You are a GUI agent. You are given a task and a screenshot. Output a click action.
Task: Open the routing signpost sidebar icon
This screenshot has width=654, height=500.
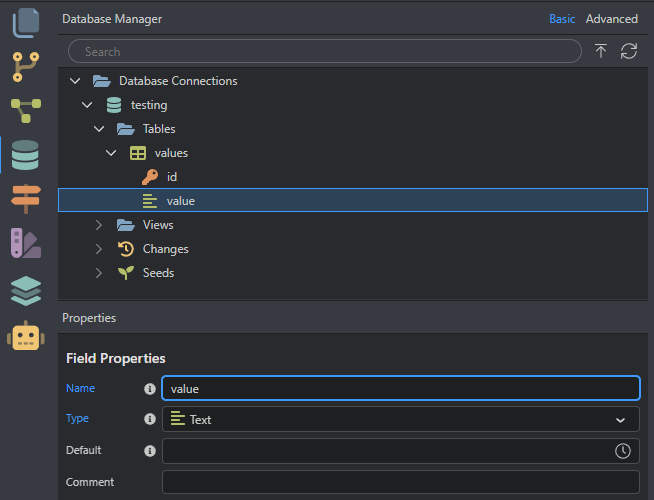[x=25, y=199]
